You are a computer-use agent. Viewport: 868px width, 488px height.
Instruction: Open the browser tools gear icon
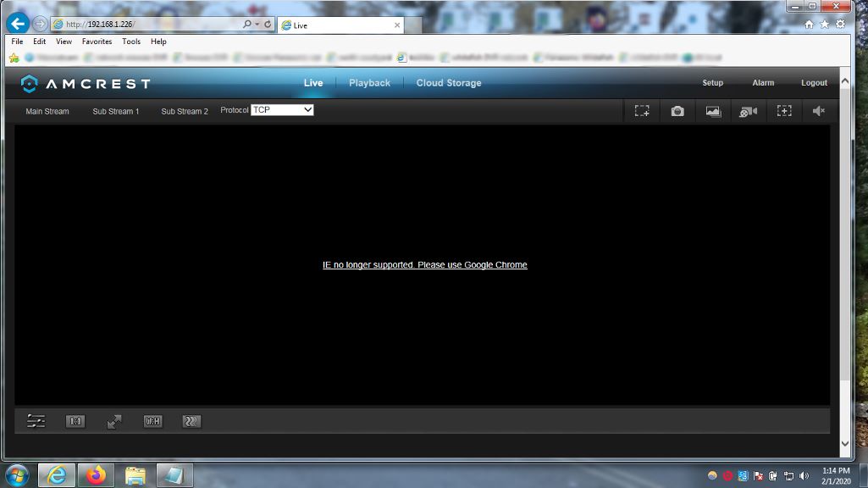840,25
